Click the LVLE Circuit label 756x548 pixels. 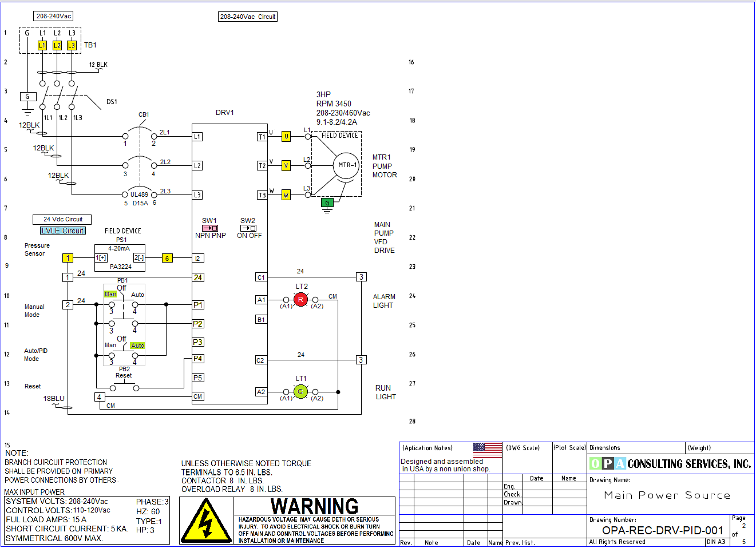tap(63, 231)
